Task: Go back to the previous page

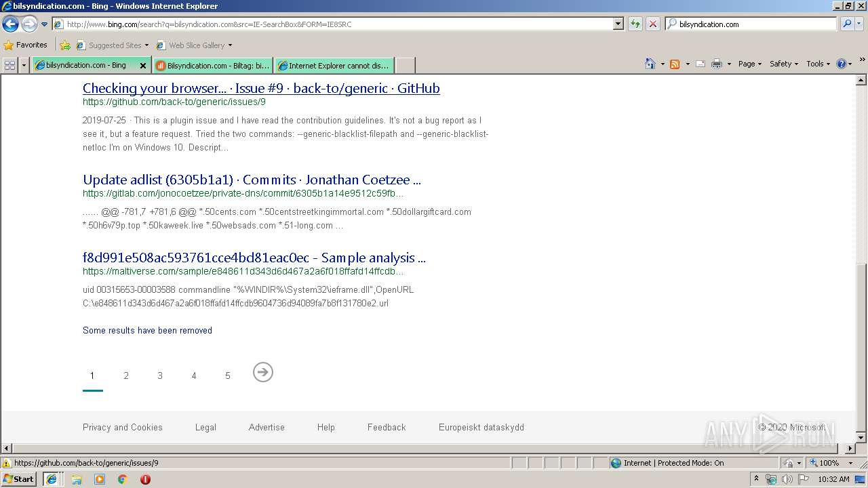Action: click(10, 24)
